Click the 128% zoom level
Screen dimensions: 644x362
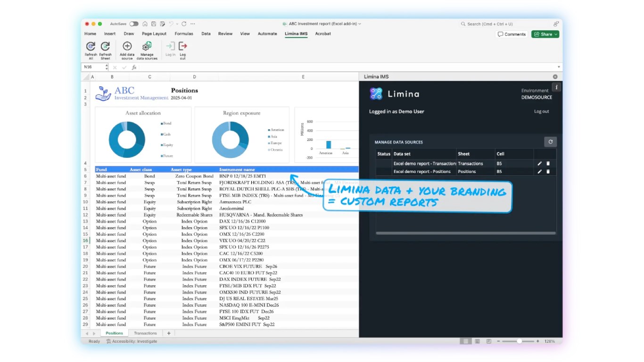[x=550, y=341]
